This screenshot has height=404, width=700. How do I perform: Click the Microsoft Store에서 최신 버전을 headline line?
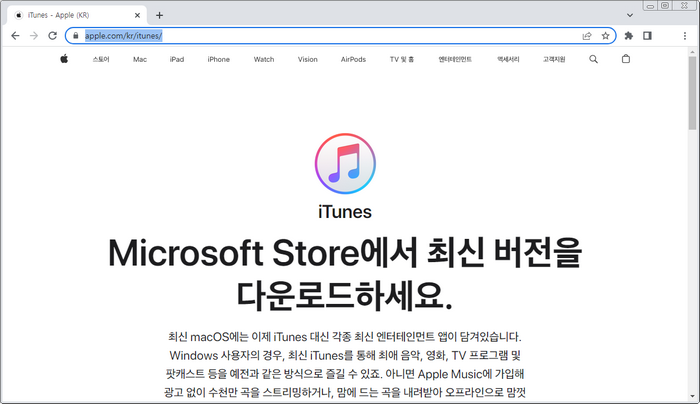[x=345, y=253]
